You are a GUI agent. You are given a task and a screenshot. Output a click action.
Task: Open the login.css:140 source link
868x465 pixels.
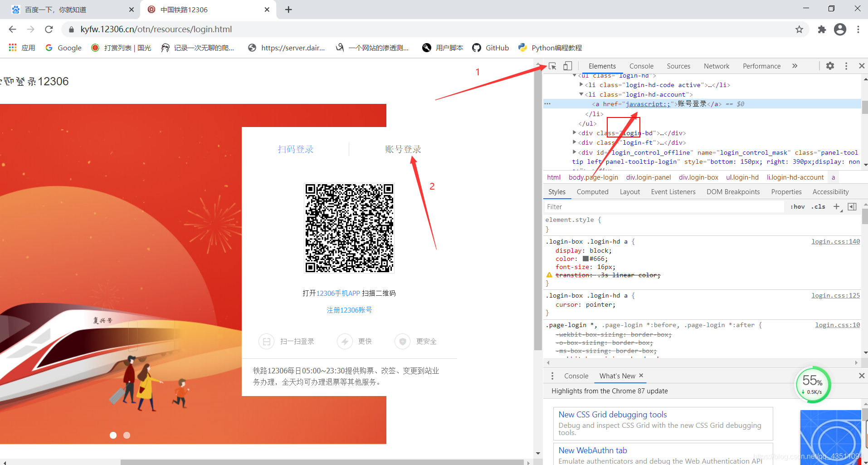pyautogui.click(x=835, y=242)
